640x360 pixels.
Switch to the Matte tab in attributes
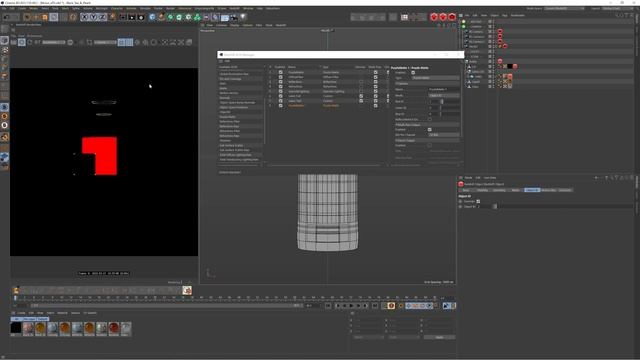point(516,190)
